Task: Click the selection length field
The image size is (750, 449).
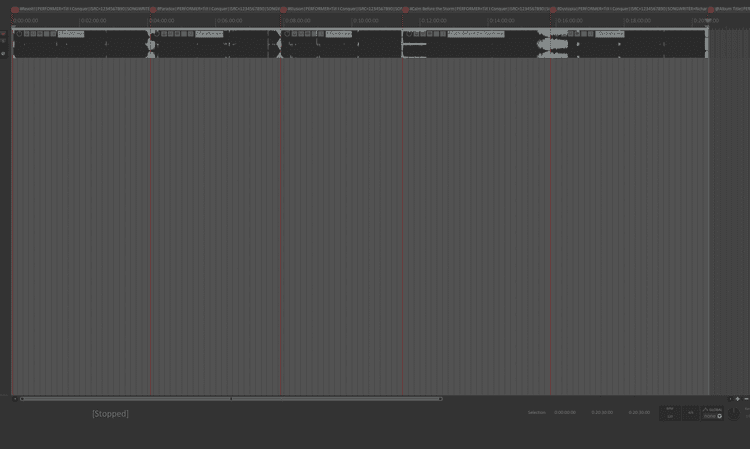Action: click(639, 412)
